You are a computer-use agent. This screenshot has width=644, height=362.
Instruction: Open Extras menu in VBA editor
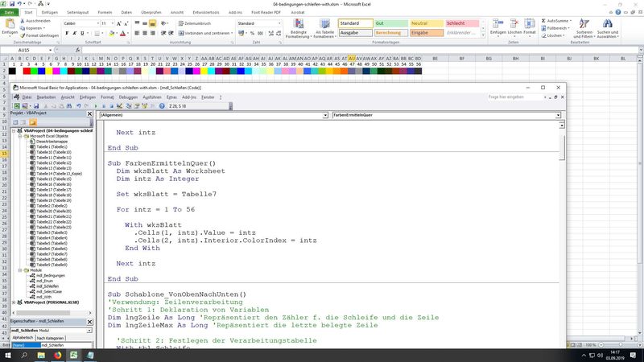point(171,97)
